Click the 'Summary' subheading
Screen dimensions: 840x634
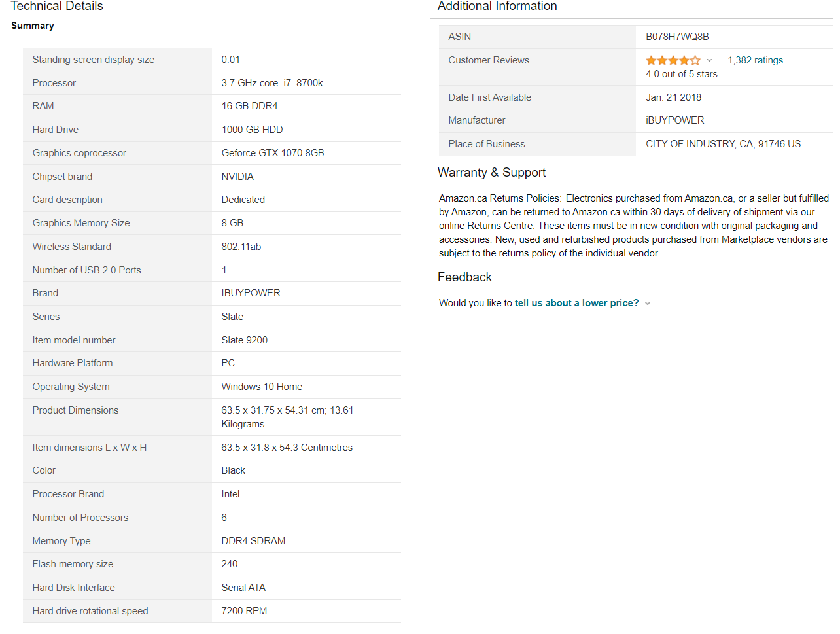point(33,26)
